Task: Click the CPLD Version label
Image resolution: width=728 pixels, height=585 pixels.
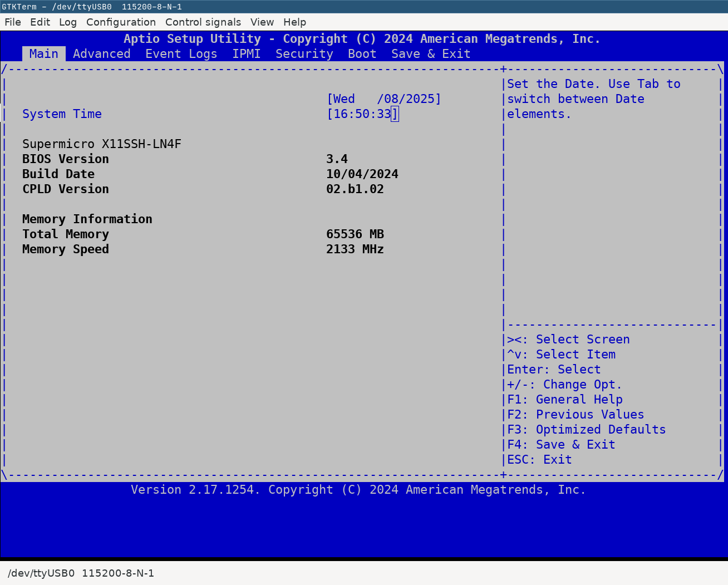Action: tap(66, 189)
